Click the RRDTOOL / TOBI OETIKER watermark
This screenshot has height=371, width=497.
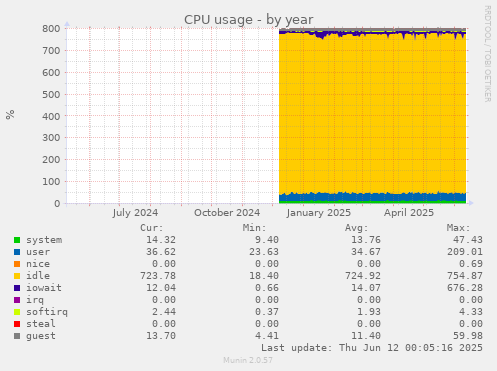coord(487,54)
